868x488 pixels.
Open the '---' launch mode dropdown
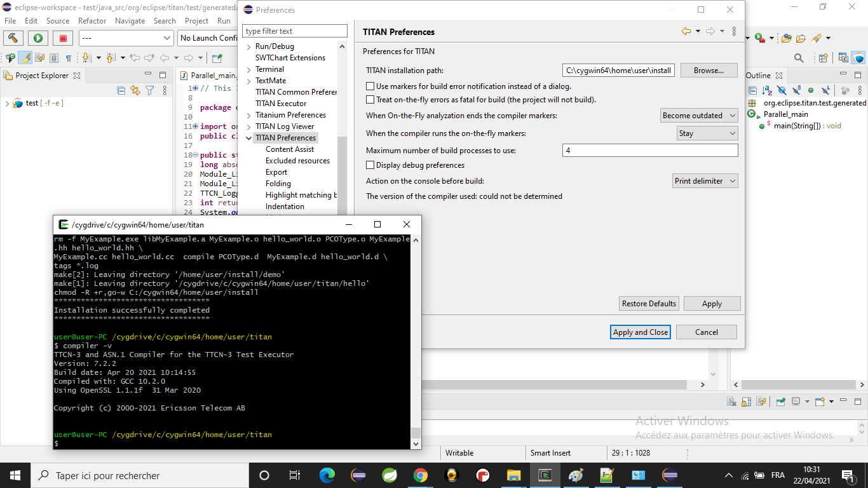(x=126, y=38)
